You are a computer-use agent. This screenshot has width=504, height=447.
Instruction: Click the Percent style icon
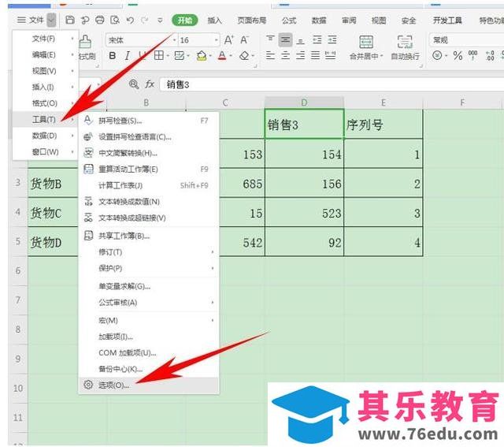tap(458, 56)
